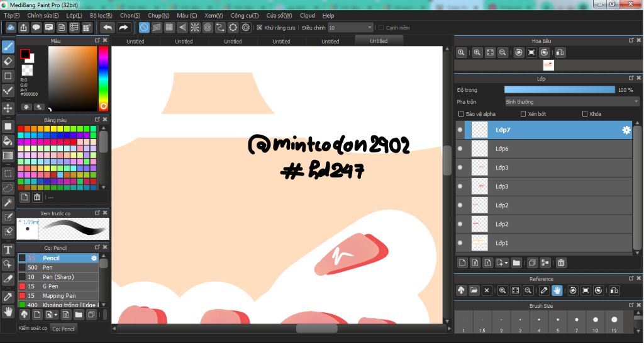The height and width of the screenshot is (345, 644).
Task: Select the G Pen brush
Action: coord(58,286)
